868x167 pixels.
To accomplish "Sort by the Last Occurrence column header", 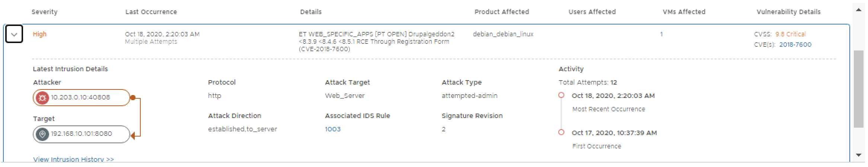I will 151,12.
